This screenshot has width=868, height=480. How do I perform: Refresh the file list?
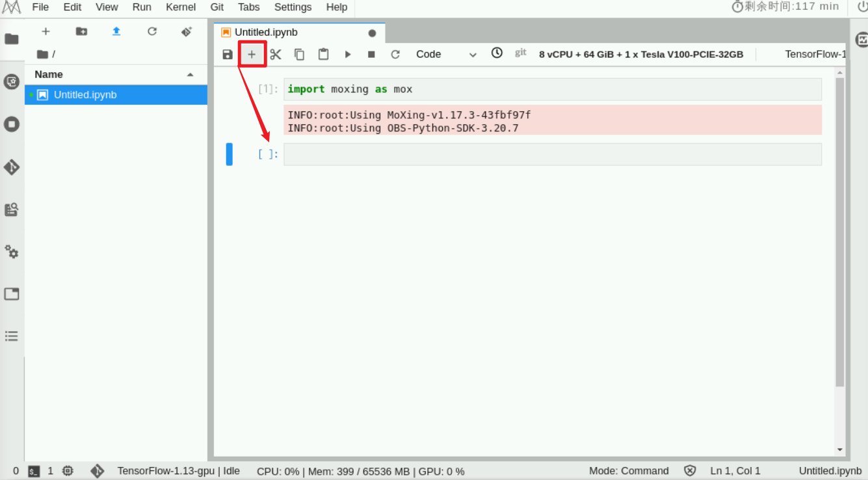point(152,31)
